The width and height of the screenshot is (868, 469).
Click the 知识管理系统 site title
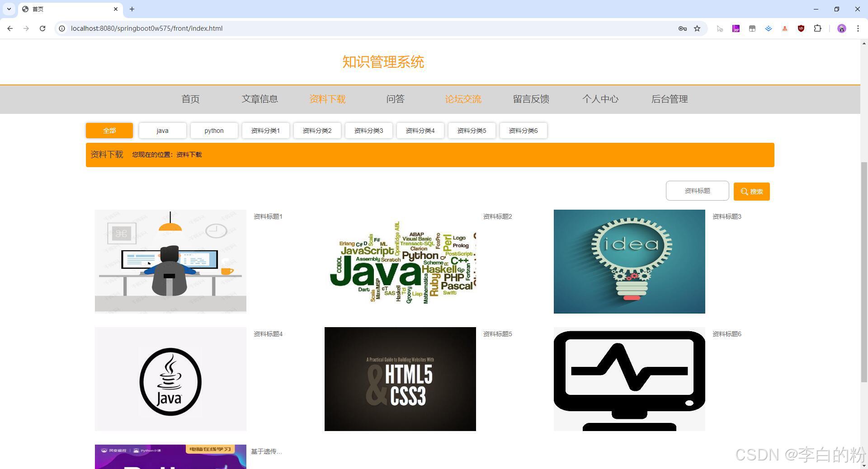point(383,62)
